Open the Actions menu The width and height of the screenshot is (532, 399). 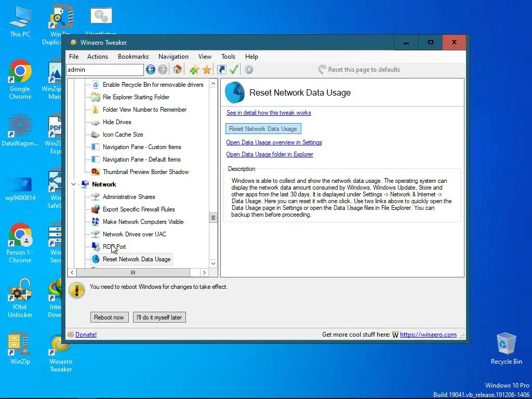(x=98, y=57)
